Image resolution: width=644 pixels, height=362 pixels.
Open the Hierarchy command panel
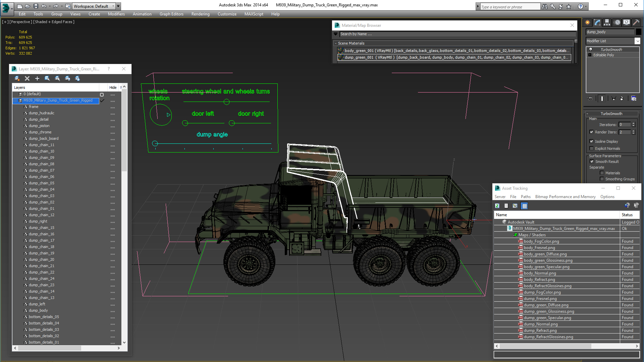coord(607,22)
